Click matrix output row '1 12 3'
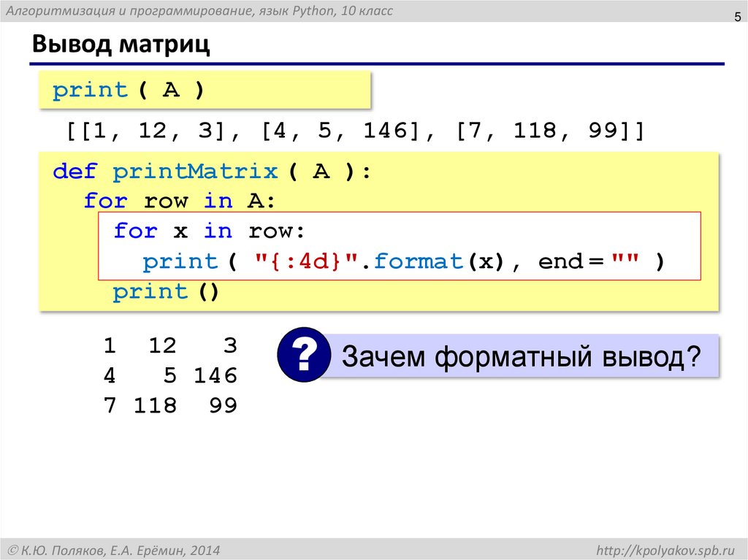This screenshot has width=748, height=560. [x=170, y=345]
